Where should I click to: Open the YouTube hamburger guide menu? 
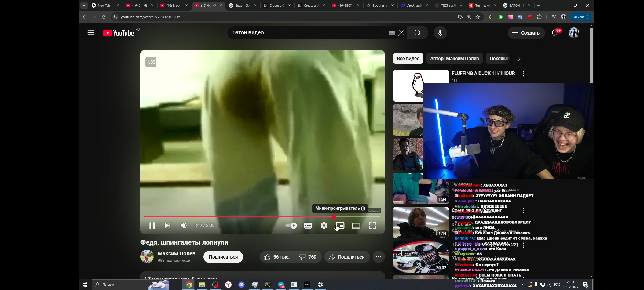point(91,33)
